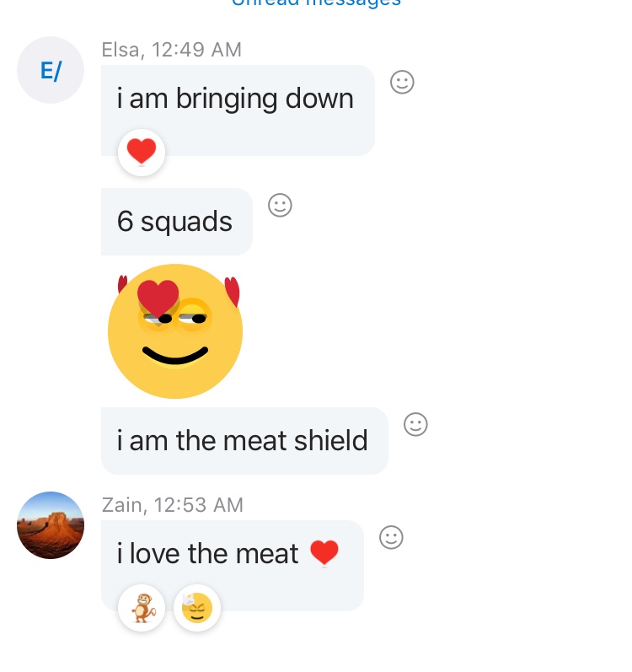Select the "i am bringing down" message bubble
632x672 pixels.
pyautogui.click(x=238, y=110)
